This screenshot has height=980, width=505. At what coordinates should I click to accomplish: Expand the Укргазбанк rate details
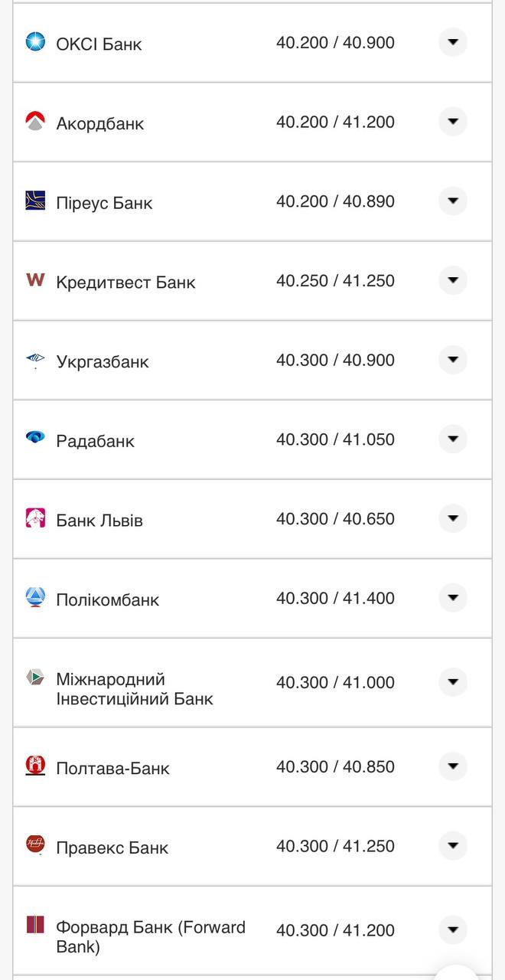tap(453, 361)
